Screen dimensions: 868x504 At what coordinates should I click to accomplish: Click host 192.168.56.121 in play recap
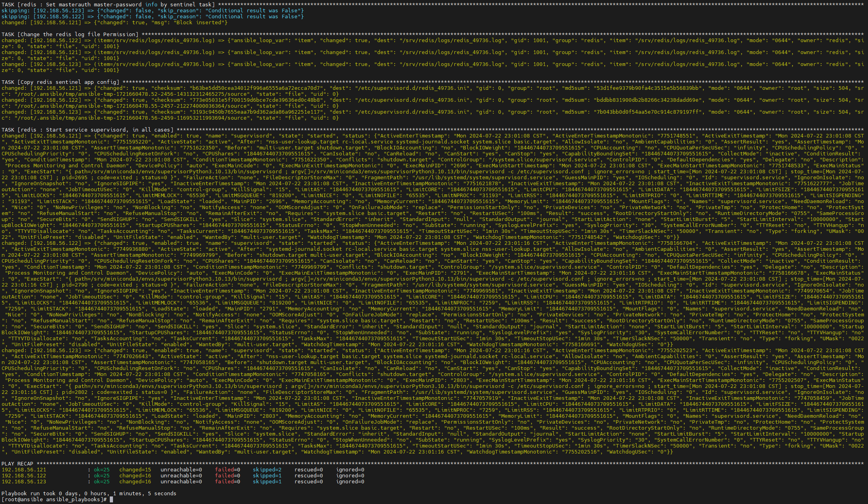pos(24,470)
